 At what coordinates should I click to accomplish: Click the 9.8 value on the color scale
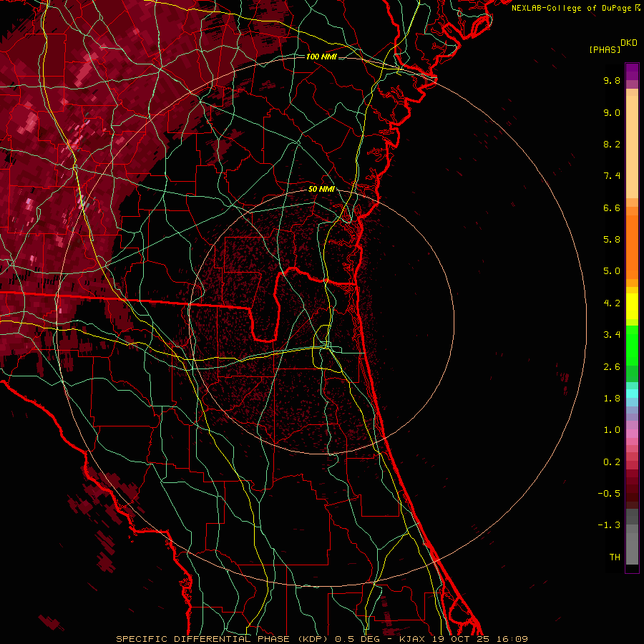tap(612, 80)
